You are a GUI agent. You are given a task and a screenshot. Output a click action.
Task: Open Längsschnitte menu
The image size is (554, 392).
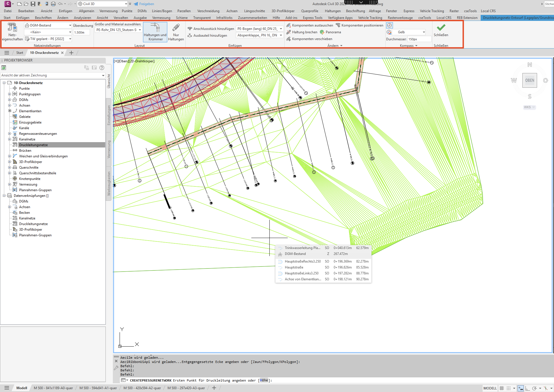(254, 11)
